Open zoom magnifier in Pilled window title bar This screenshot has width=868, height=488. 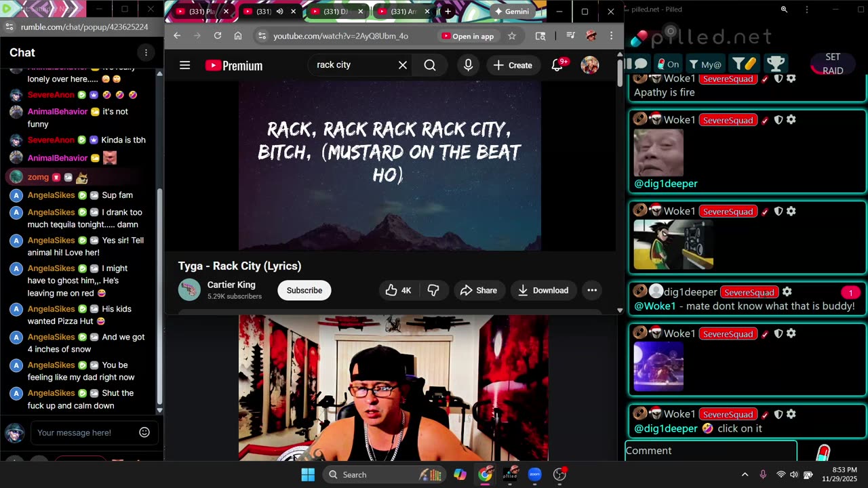pyautogui.click(x=784, y=9)
